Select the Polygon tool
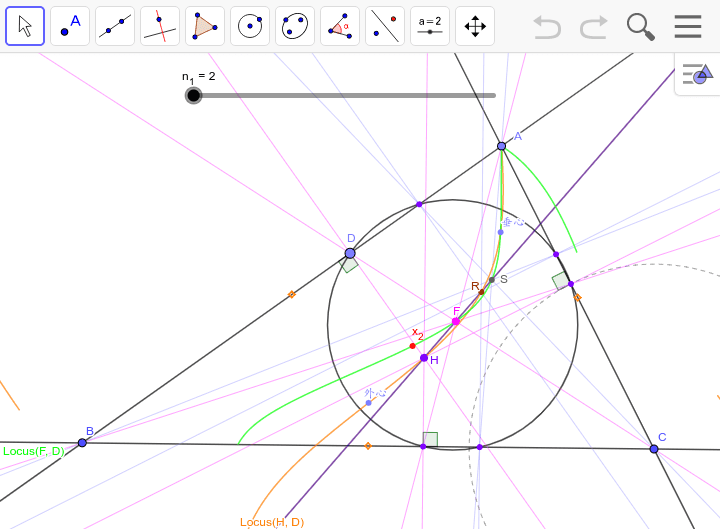 [205, 26]
